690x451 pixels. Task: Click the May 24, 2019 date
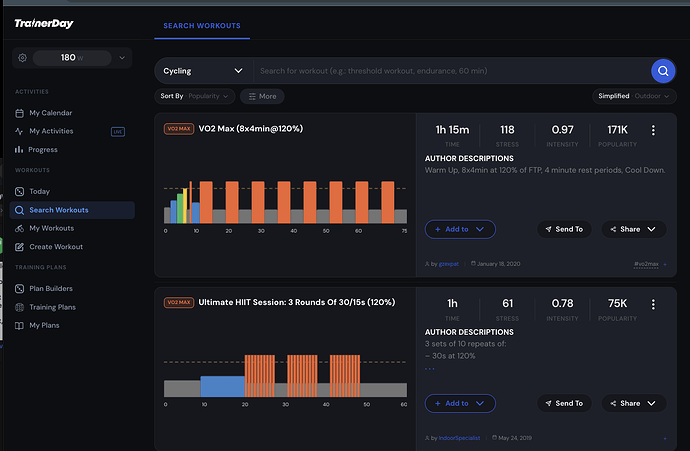click(515, 438)
